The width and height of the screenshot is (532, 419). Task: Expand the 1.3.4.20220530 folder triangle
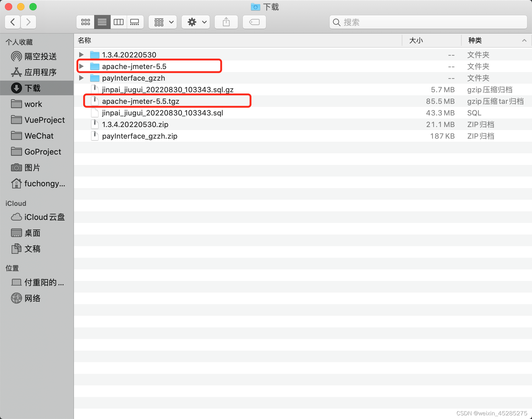tap(81, 55)
